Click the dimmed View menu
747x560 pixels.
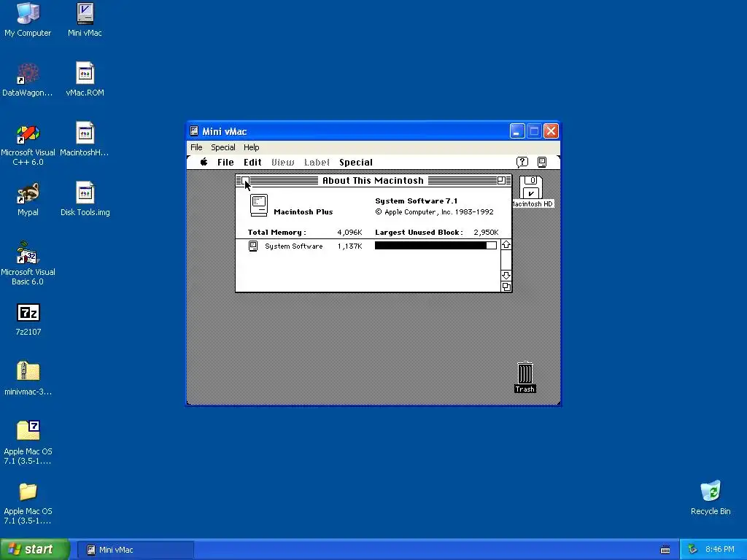pyautogui.click(x=283, y=163)
